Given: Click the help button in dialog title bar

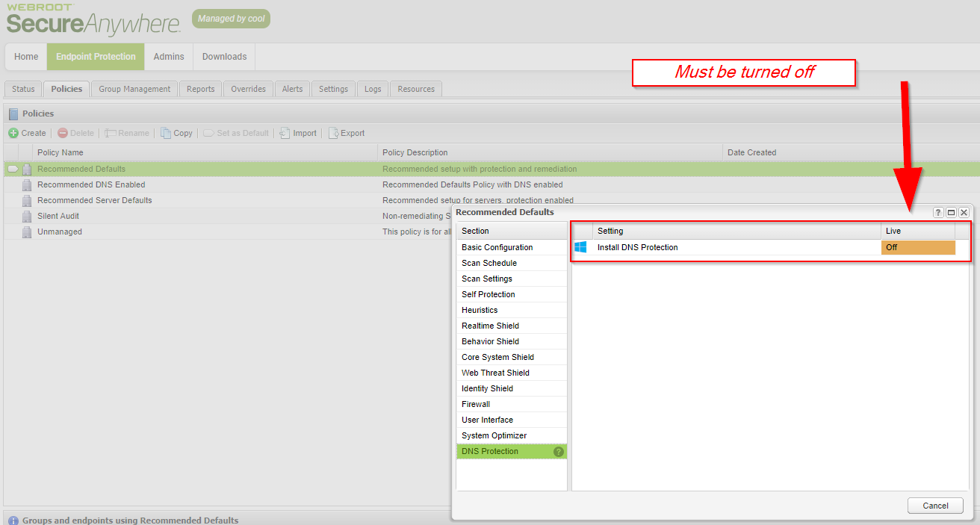Looking at the screenshot, I should coord(938,213).
